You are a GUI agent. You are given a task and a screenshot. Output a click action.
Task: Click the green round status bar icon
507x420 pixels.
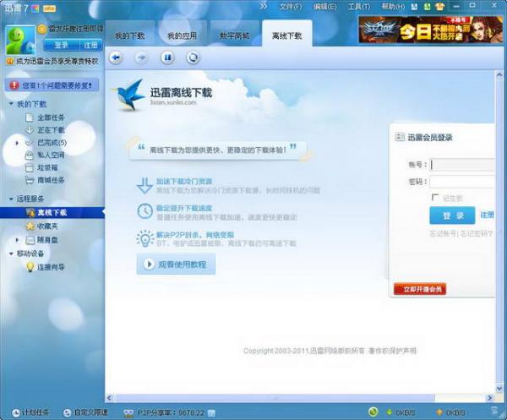click(x=373, y=412)
